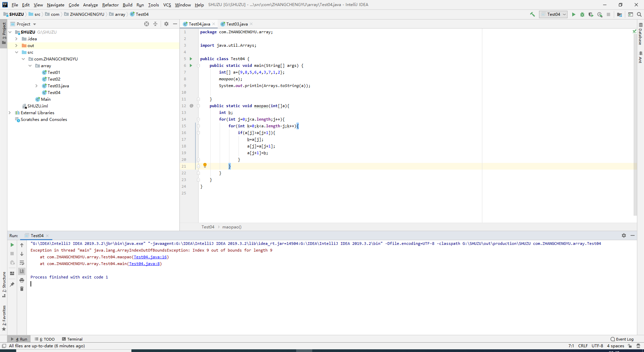The image size is (644, 352).
Task: Rerun Test04 in Run panel
Action: tap(12, 245)
